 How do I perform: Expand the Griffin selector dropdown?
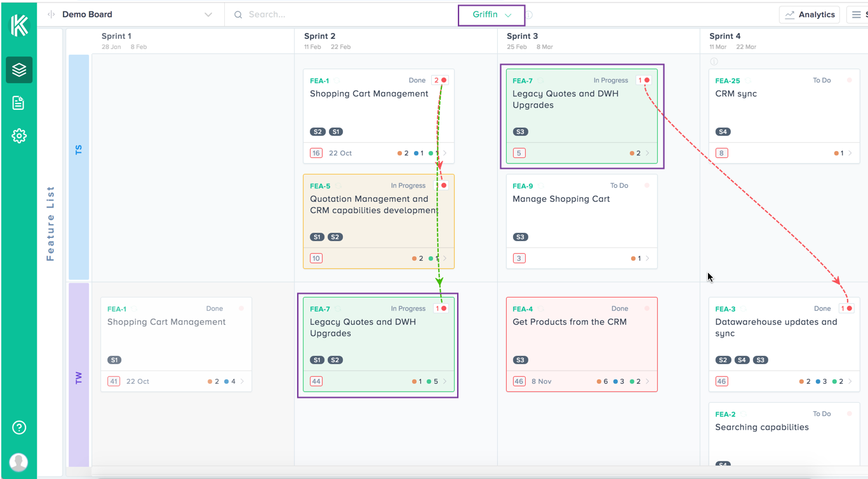coord(491,15)
